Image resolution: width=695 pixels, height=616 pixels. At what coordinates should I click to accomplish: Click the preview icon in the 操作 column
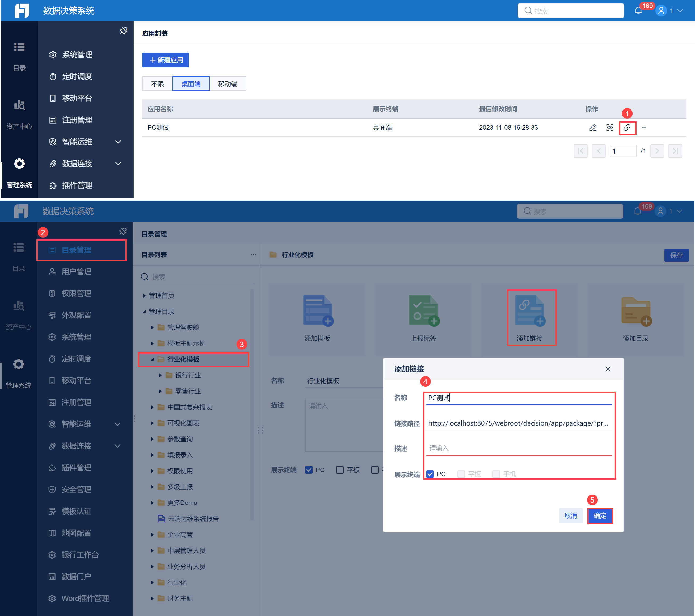pos(610,128)
